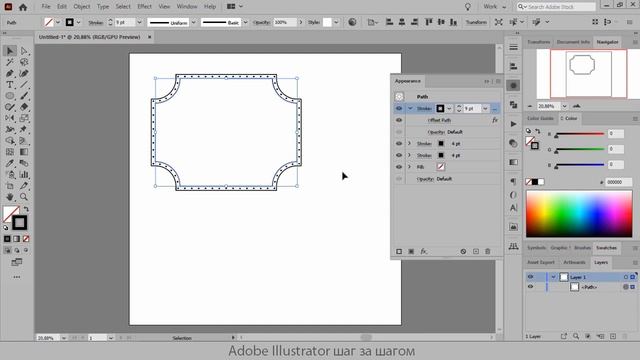Click the Transform button in control bar

coord(476,22)
